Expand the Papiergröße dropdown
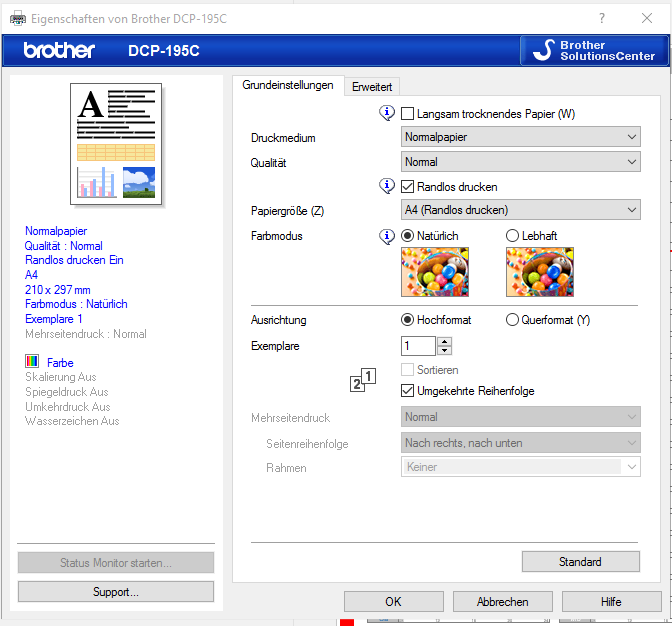Image resolution: width=672 pixels, height=626 pixels. [x=521, y=210]
